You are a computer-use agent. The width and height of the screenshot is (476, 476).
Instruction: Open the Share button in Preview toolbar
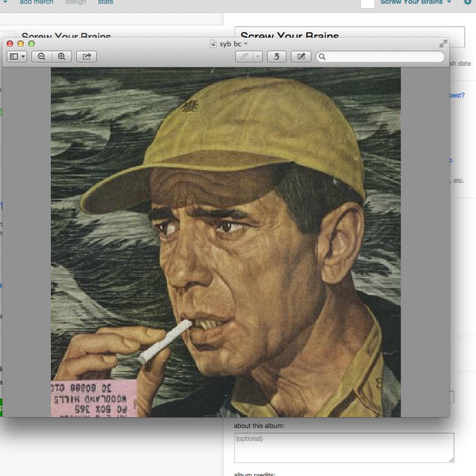tap(86, 56)
